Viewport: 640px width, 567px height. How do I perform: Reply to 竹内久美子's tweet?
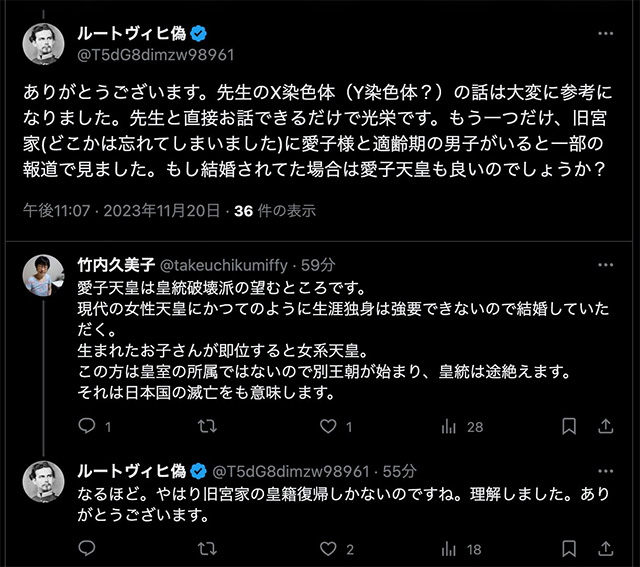coord(87,427)
